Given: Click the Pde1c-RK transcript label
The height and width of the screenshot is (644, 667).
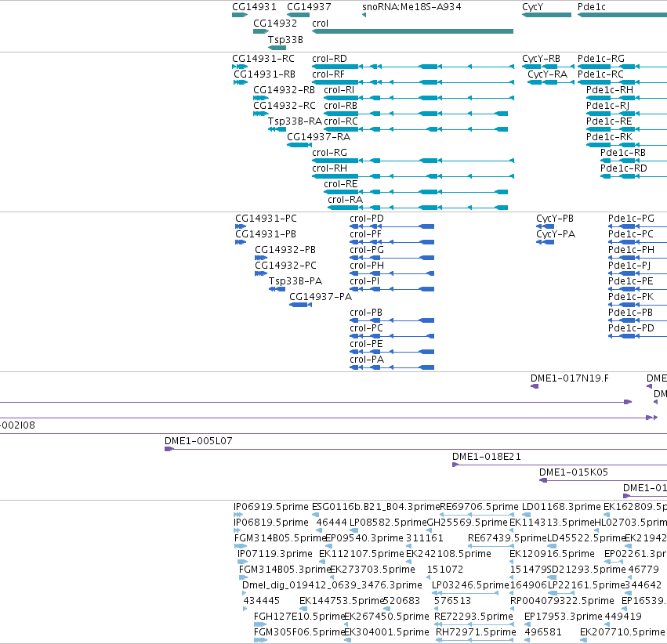Looking at the screenshot, I should tap(609, 136).
